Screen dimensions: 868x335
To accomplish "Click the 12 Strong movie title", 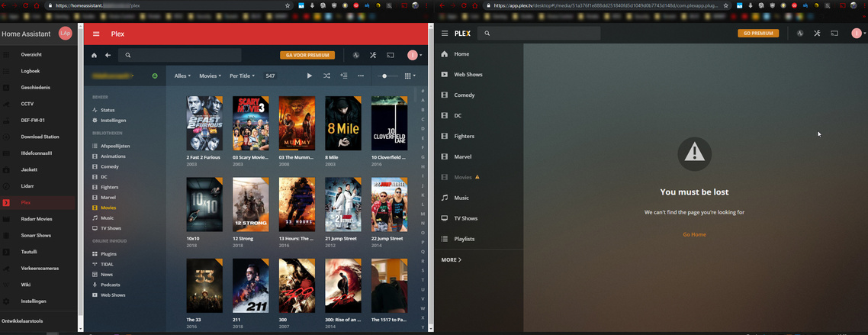I will click(x=244, y=239).
